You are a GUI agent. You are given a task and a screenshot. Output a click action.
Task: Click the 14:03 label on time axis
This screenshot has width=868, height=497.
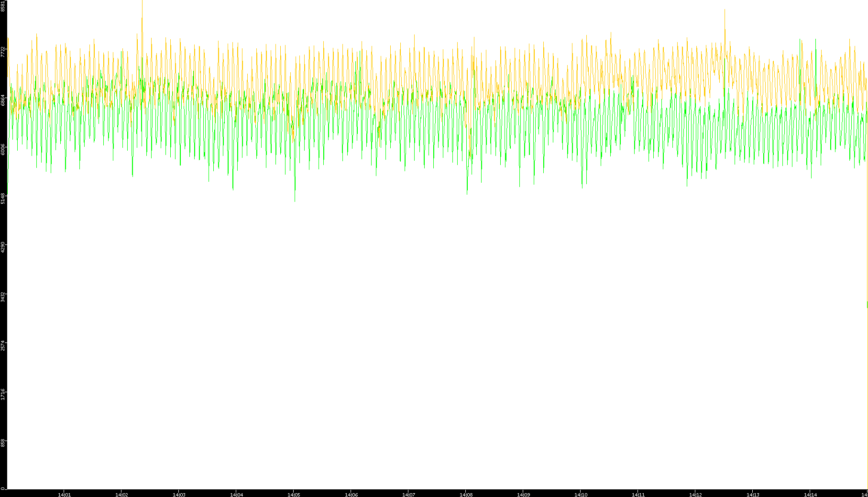pyautogui.click(x=179, y=495)
